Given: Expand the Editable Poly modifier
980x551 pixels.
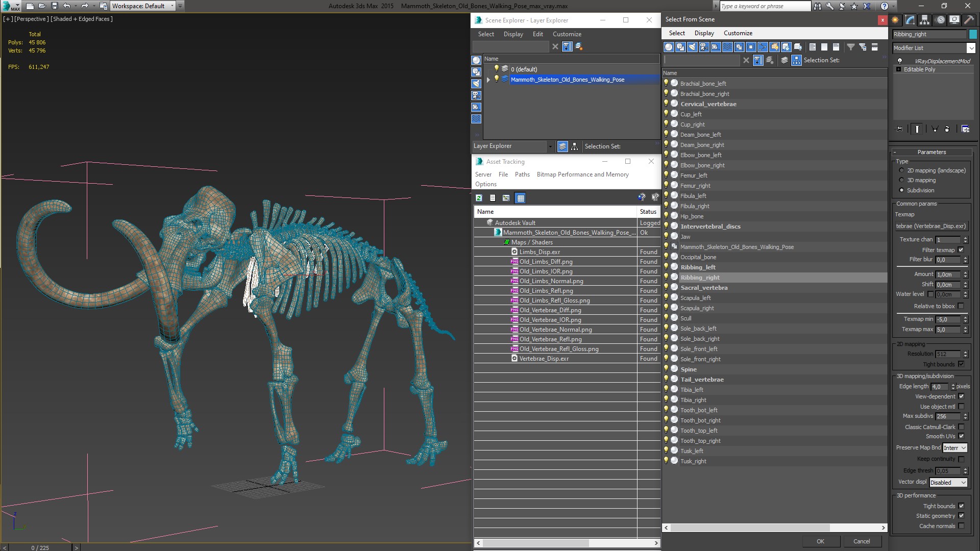Looking at the screenshot, I should (899, 69).
